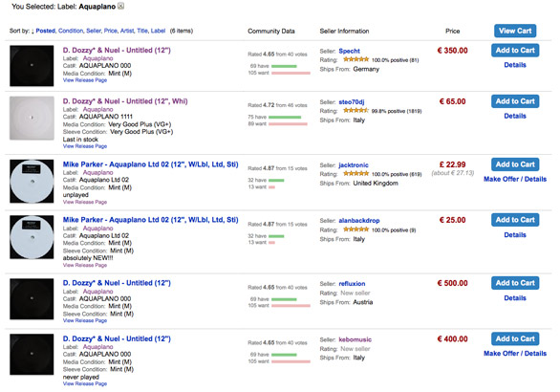This screenshot has width=560, height=392.
Task: View Release Page for the kebomusic listing
Action: coord(85,383)
